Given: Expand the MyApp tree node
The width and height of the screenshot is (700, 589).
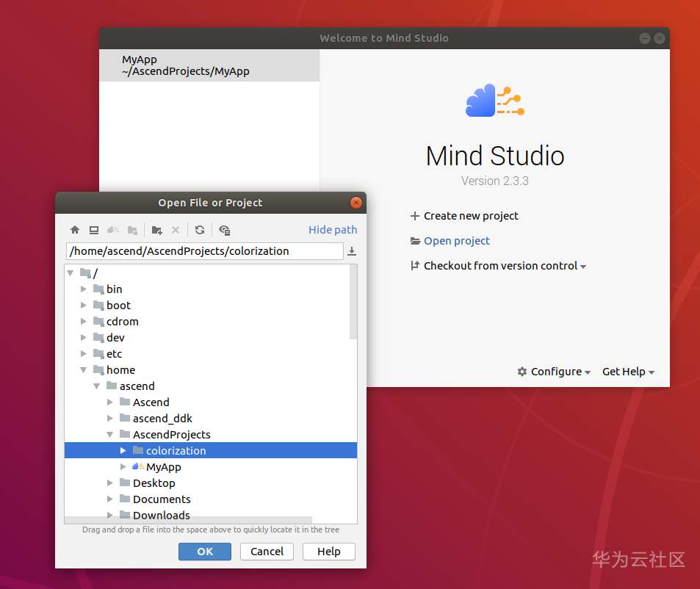Looking at the screenshot, I should (123, 467).
